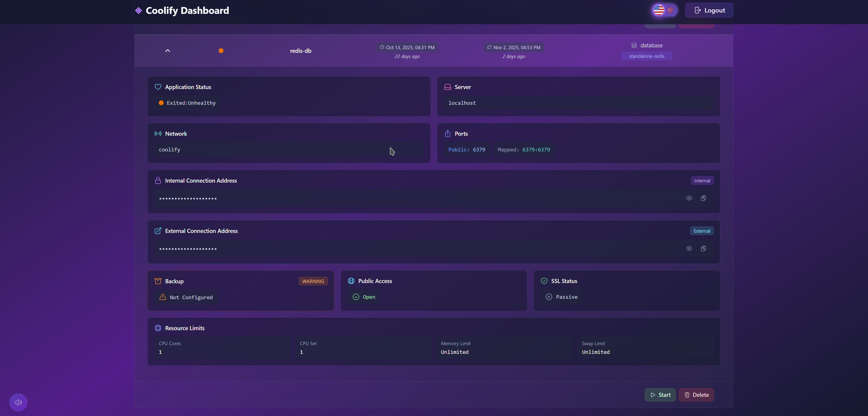868x416 pixels.
Task: Click the standalone-redis type tag
Action: point(646,56)
